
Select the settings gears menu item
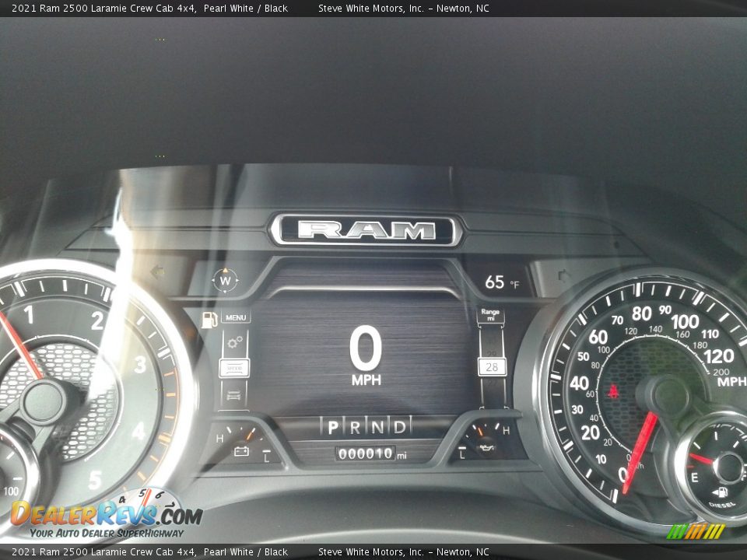(234, 342)
